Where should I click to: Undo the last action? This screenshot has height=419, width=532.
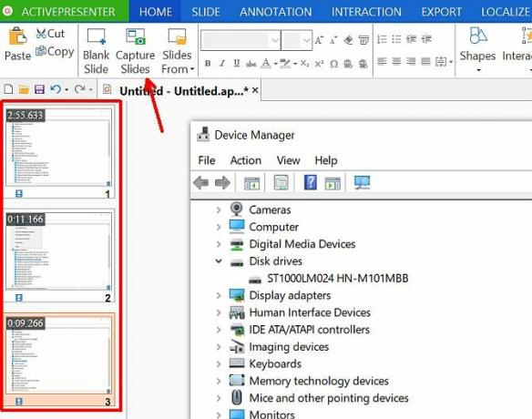pos(56,89)
